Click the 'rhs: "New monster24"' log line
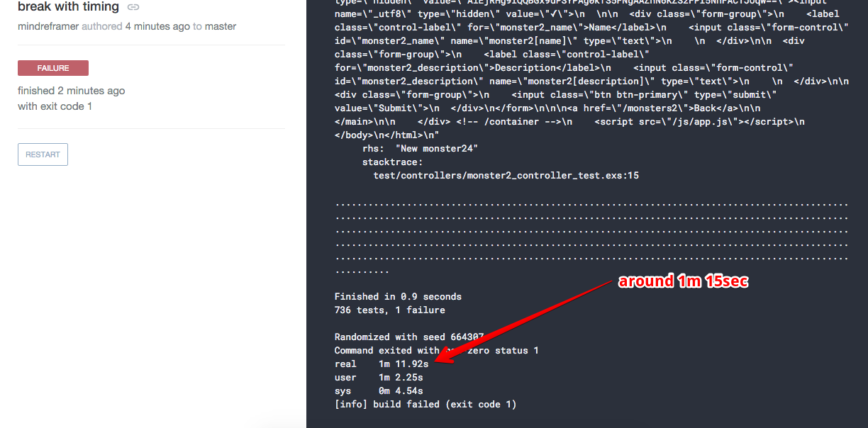The height and width of the screenshot is (428, 868). 421,149
